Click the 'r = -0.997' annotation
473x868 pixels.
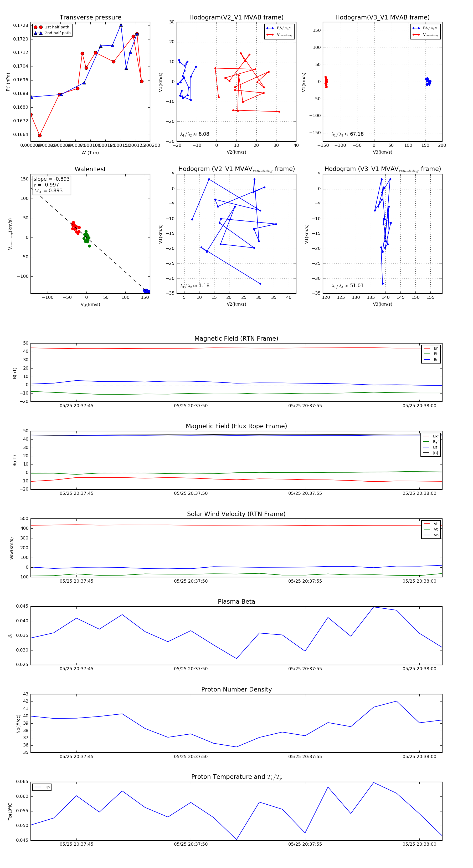point(47,185)
